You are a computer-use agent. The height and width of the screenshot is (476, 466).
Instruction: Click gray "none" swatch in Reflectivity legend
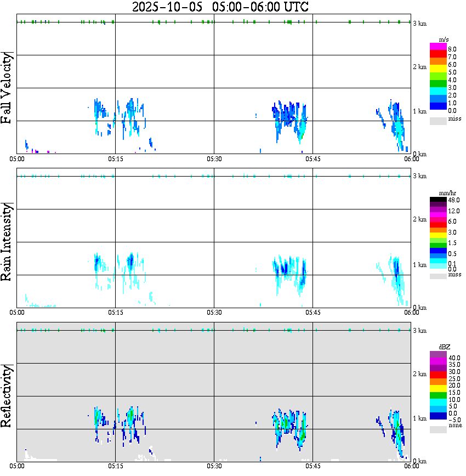(438, 429)
